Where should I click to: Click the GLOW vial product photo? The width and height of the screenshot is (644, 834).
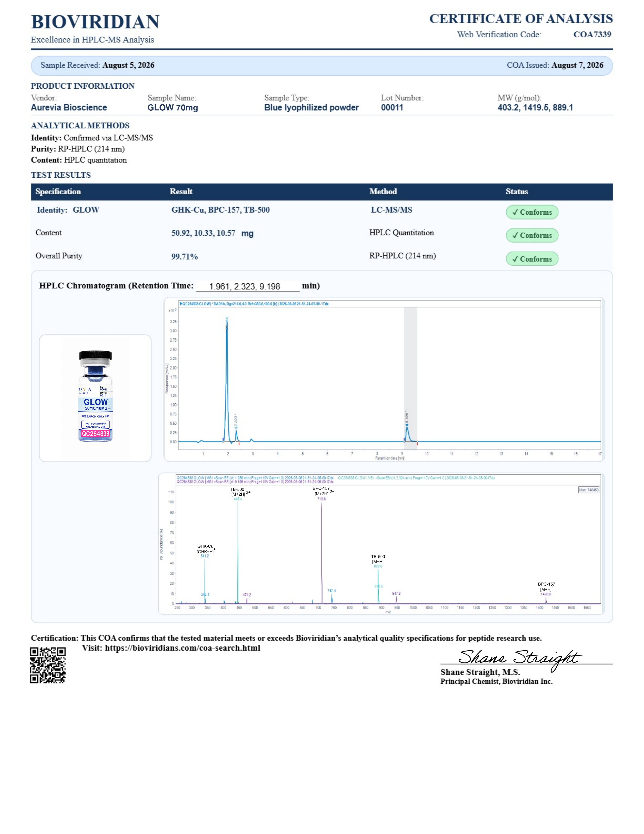95,396
